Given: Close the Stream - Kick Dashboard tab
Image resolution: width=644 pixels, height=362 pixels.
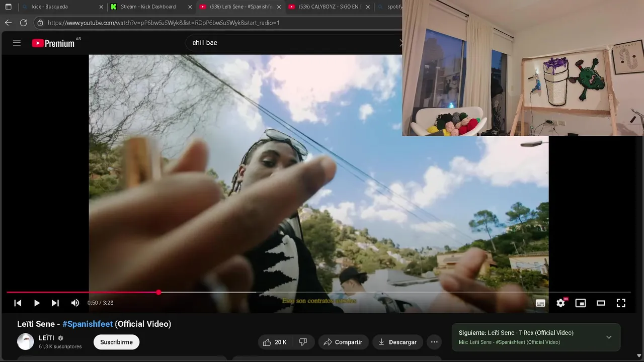Looking at the screenshot, I should coord(190,7).
